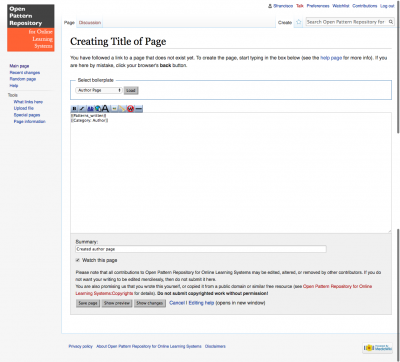Open Recent changes in sidebar
400x362 pixels.
tap(25, 73)
